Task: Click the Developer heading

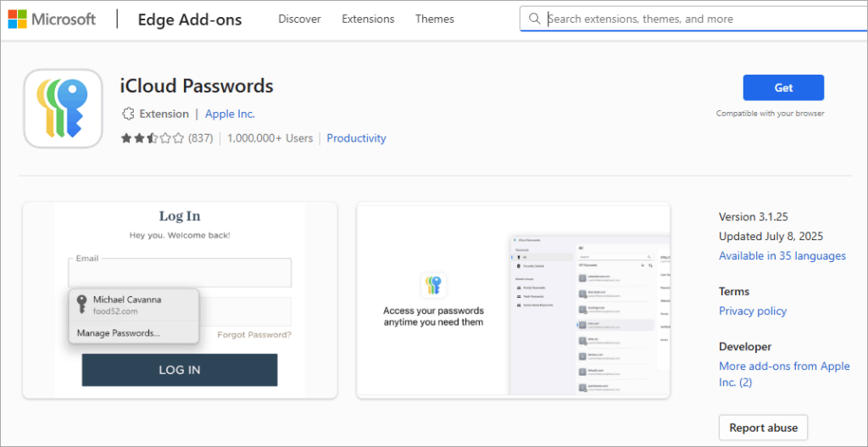Action: click(x=745, y=347)
